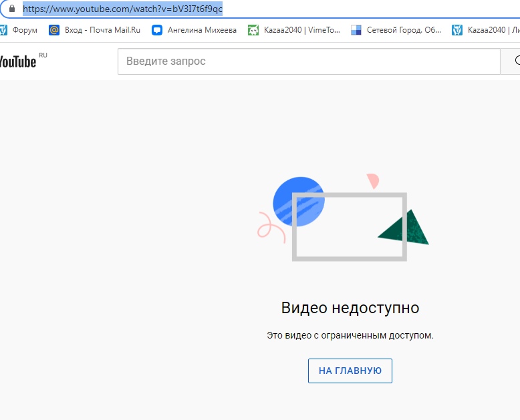Click the padlock site security icon
The height and width of the screenshot is (420, 520).
coord(11,9)
